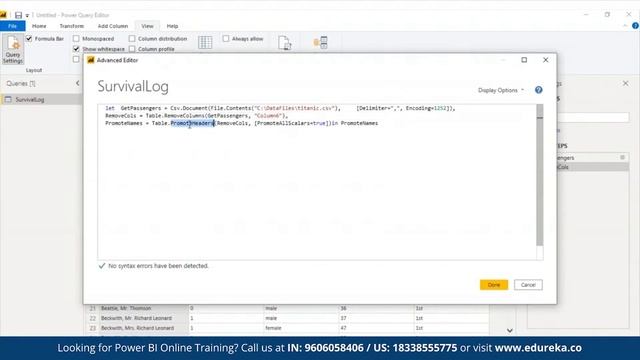This screenshot has width=640, height=360.
Task: Click the blue help icon in Advanced Editor
Action: click(x=539, y=90)
